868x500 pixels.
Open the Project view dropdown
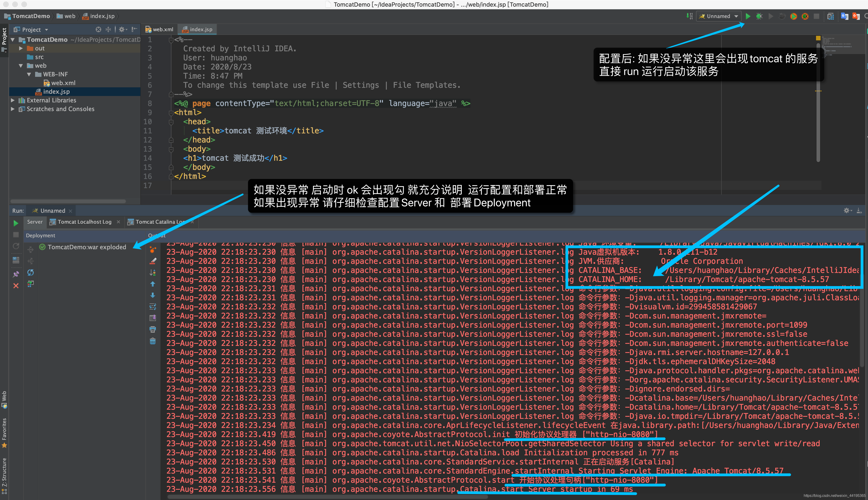point(31,30)
